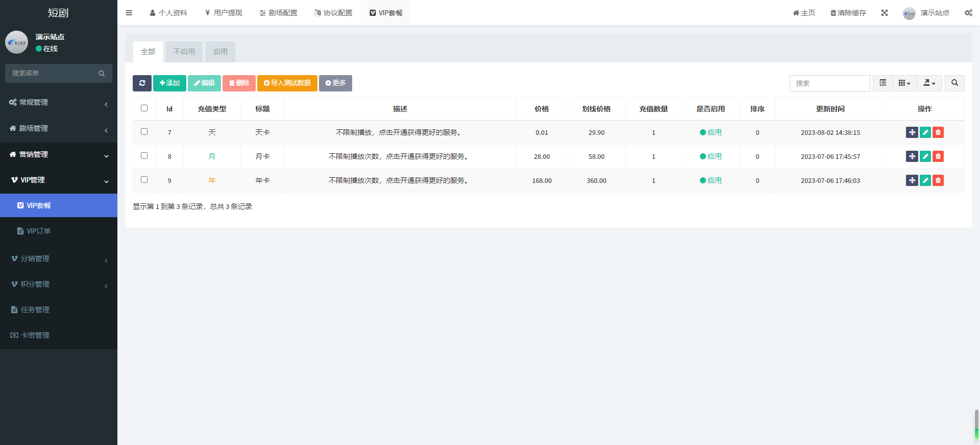The height and width of the screenshot is (445, 980).
Task: Click the search magnifier button beside export
Action: [x=954, y=83]
